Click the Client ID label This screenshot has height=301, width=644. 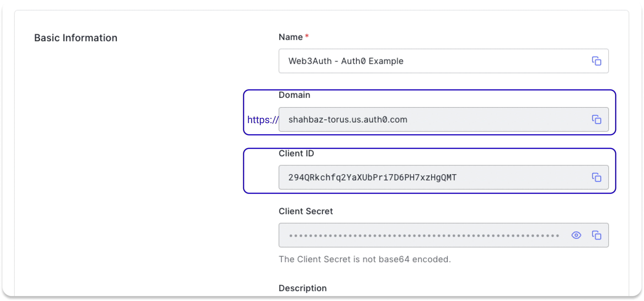[296, 153]
